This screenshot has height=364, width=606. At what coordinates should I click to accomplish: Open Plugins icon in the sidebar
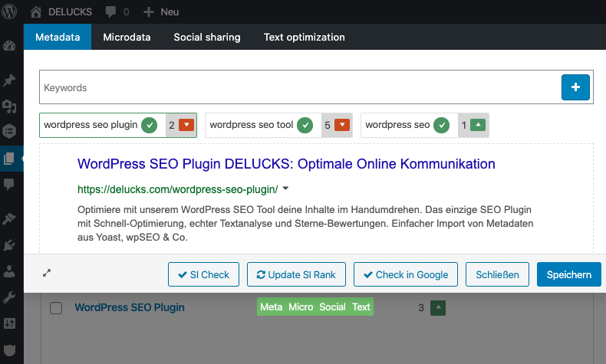tap(10, 245)
